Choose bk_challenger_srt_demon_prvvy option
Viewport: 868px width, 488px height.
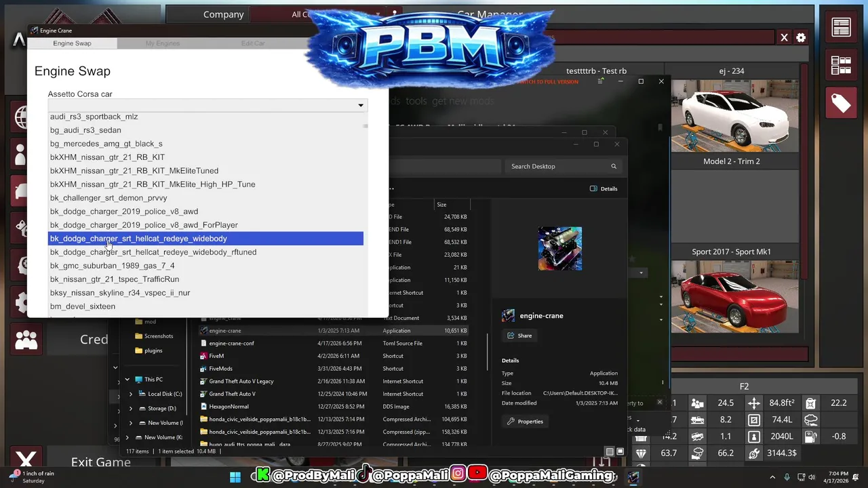[205, 198]
